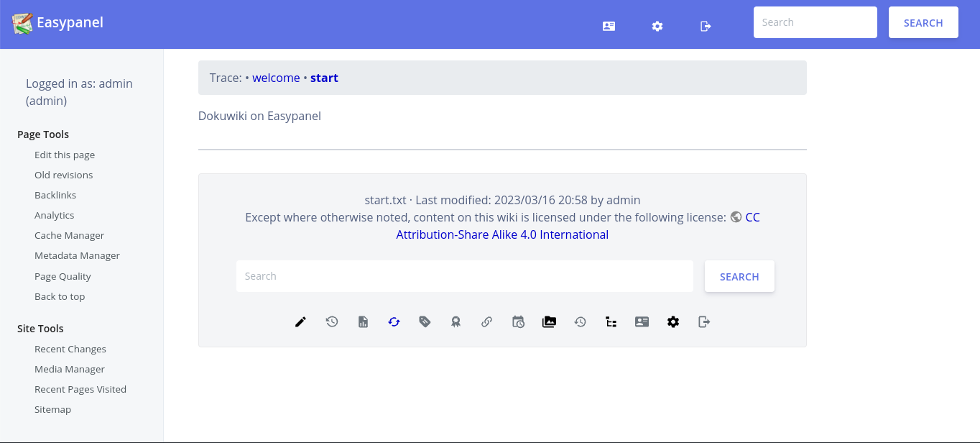This screenshot has width=980, height=443.
Task: Click the page quality badge icon
Action: 456,321
